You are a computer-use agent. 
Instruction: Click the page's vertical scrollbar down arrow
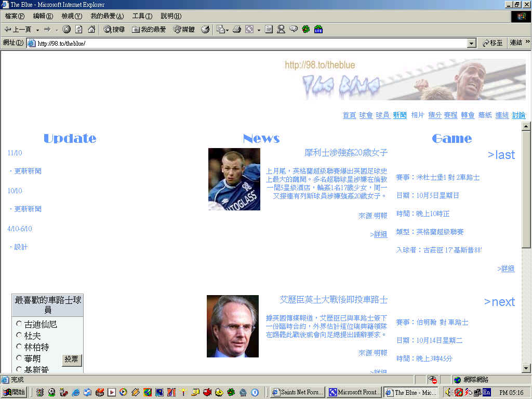[x=526, y=368]
